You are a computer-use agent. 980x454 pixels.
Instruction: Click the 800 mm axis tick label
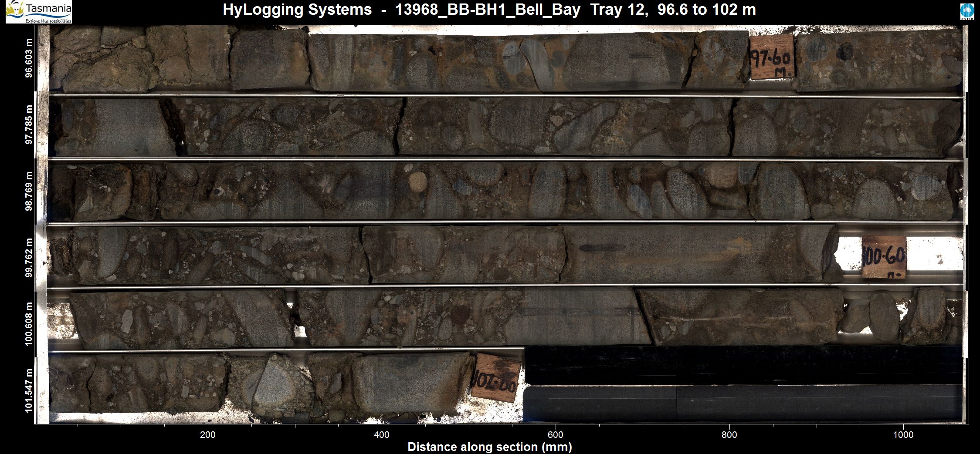729,435
